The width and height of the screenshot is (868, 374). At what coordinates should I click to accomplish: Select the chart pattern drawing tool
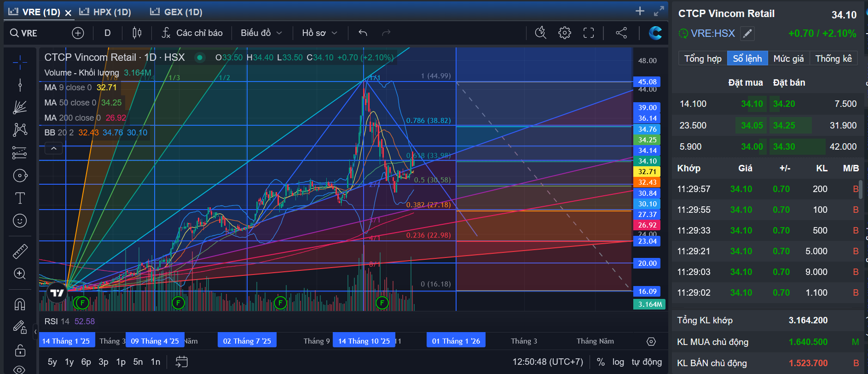pos(20,130)
